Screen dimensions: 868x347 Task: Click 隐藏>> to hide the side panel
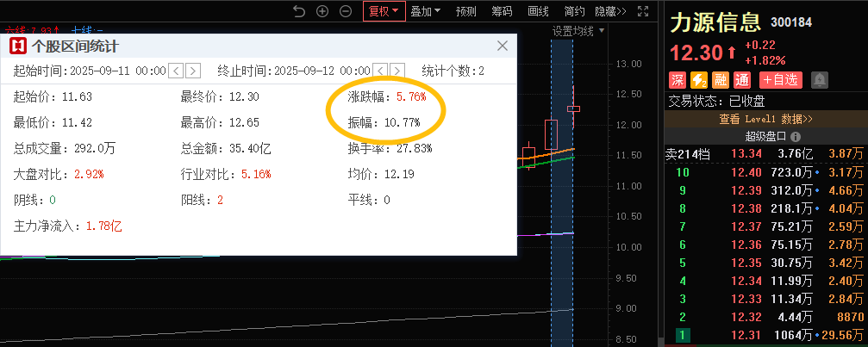tap(610, 11)
